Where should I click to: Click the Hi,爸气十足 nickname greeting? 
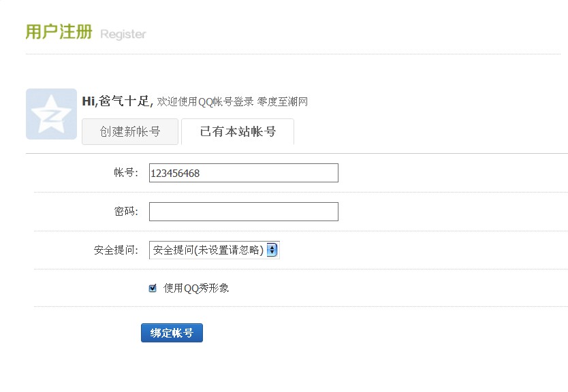click(116, 101)
